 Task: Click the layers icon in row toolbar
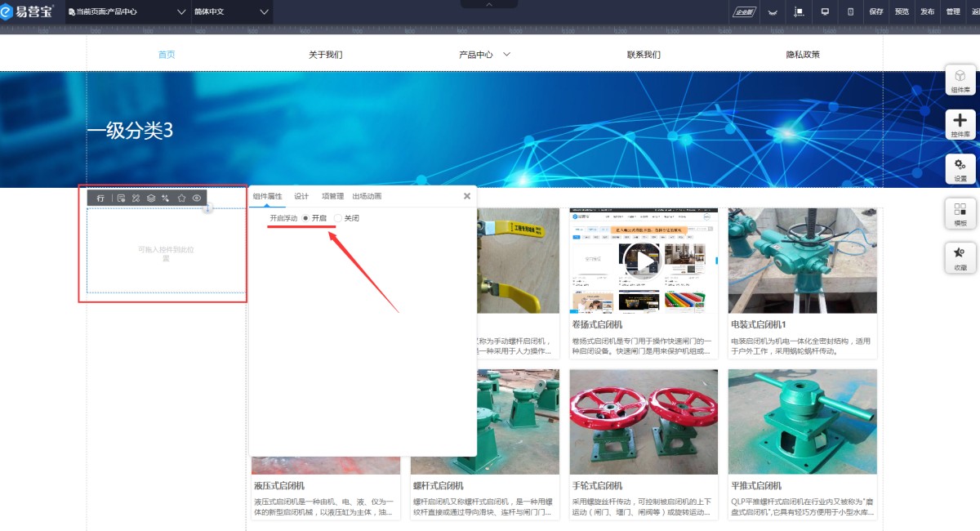tap(151, 198)
